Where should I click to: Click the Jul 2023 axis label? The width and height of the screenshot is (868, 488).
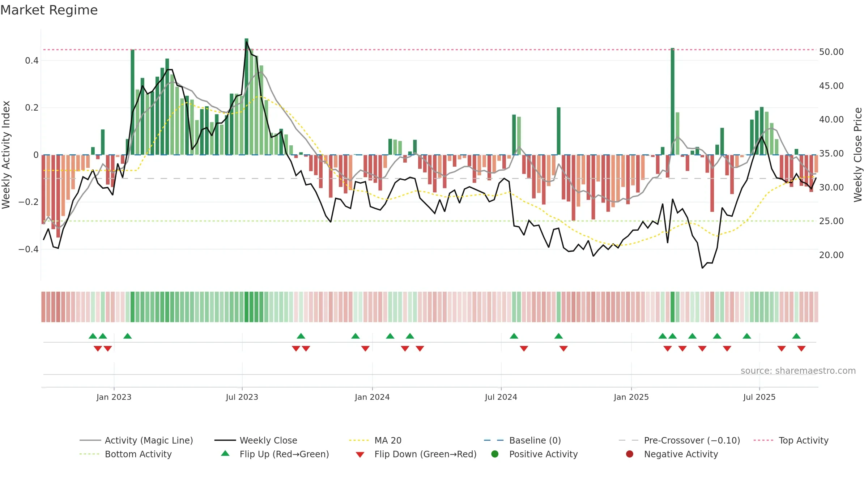[x=242, y=397]
